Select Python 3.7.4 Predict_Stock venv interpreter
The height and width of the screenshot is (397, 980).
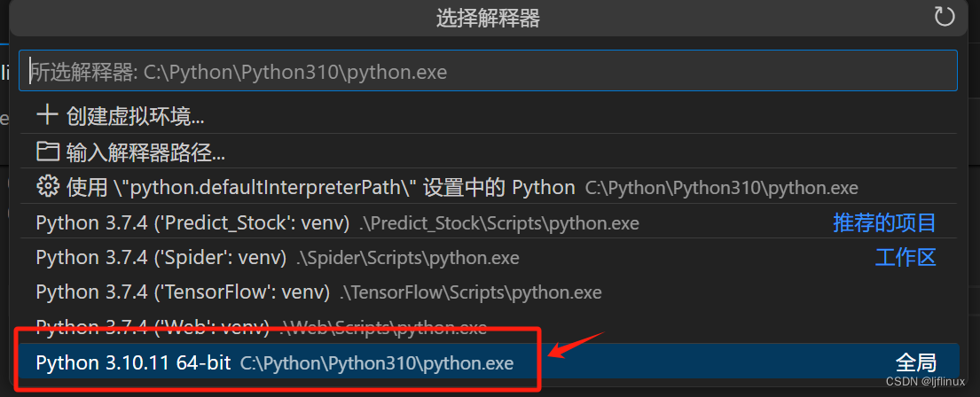coord(488,222)
